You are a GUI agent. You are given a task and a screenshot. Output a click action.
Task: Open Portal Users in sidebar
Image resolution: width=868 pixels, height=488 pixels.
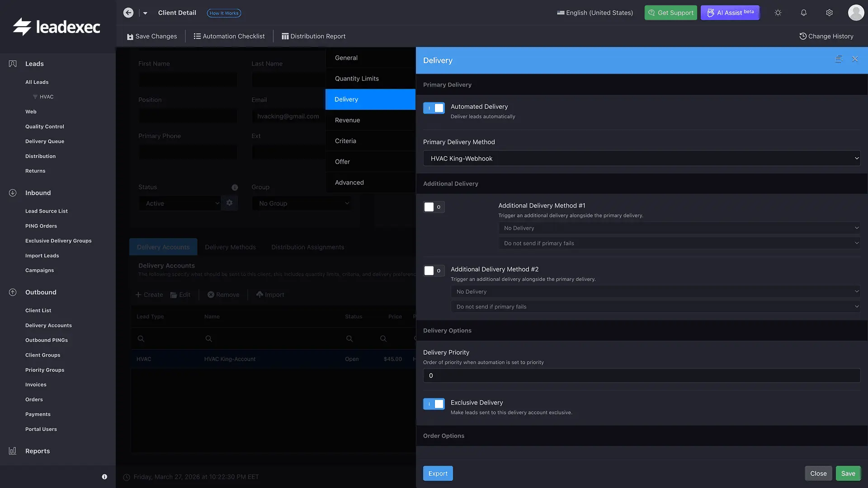tap(41, 429)
